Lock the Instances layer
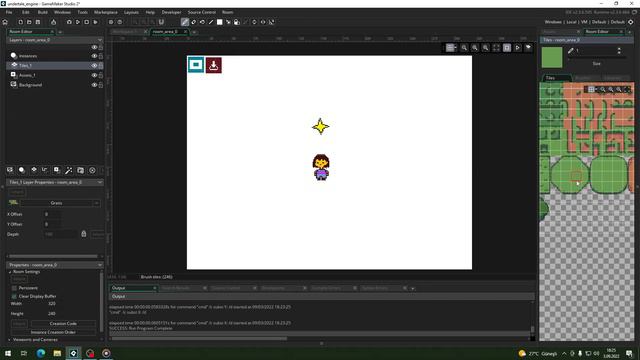640x360 pixels. (x=101, y=56)
